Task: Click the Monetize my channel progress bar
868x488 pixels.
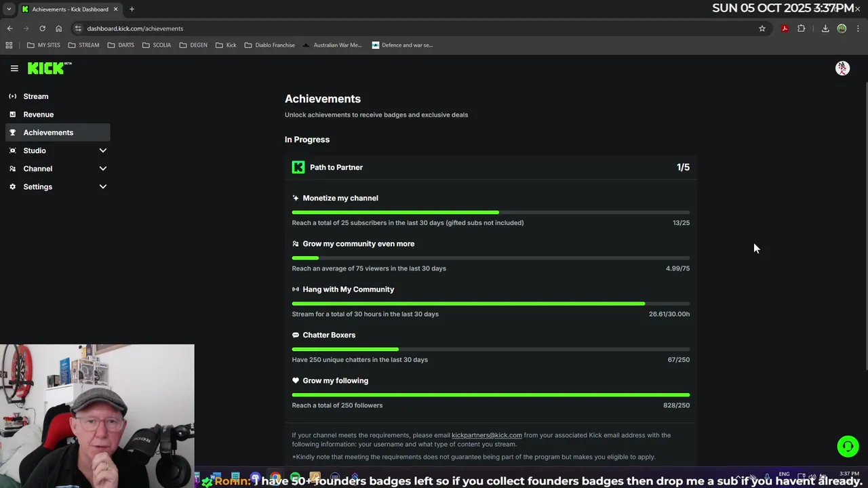Action: (491, 213)
